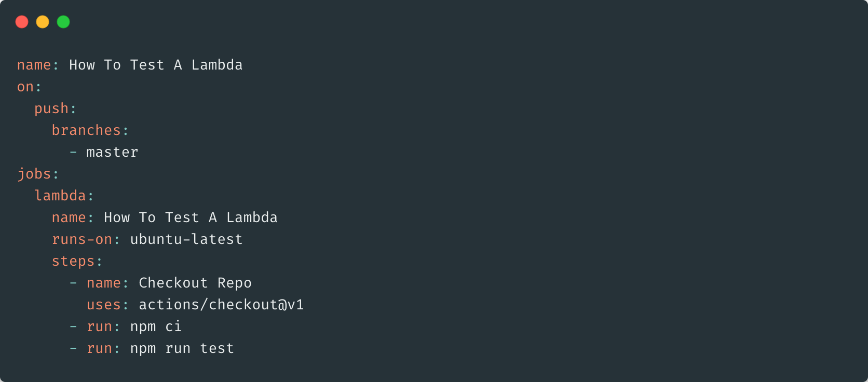
Task: Click the "master" branch value
Action: pyautogui.click(x=112, y=152)
